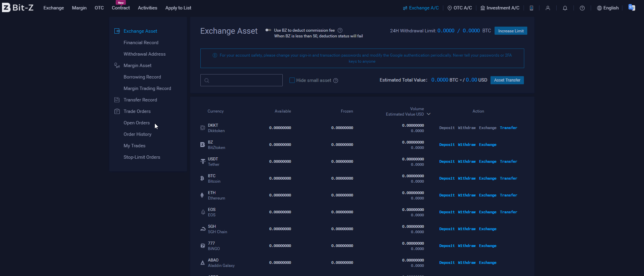This screenshot has width=644, height=276.
Task: Click Deposit for the BTC row
Action: [x=447, y=178]
